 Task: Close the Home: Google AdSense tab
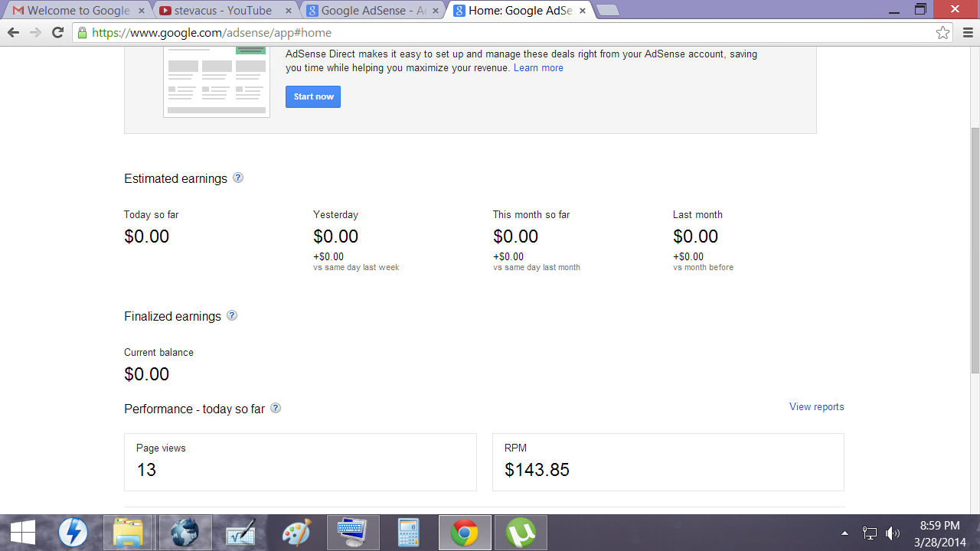coord(583,11)
